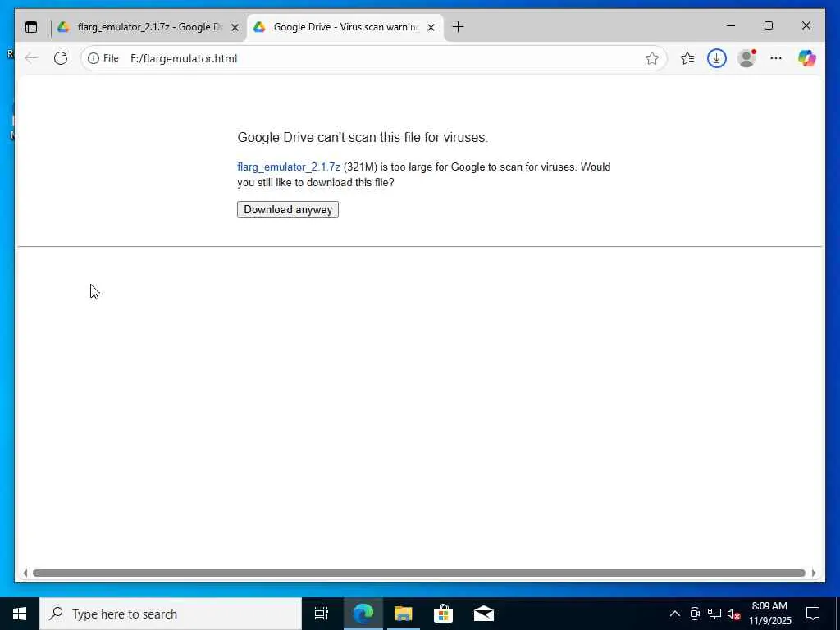Open the Mail app from taskbar

coord(484,614)
